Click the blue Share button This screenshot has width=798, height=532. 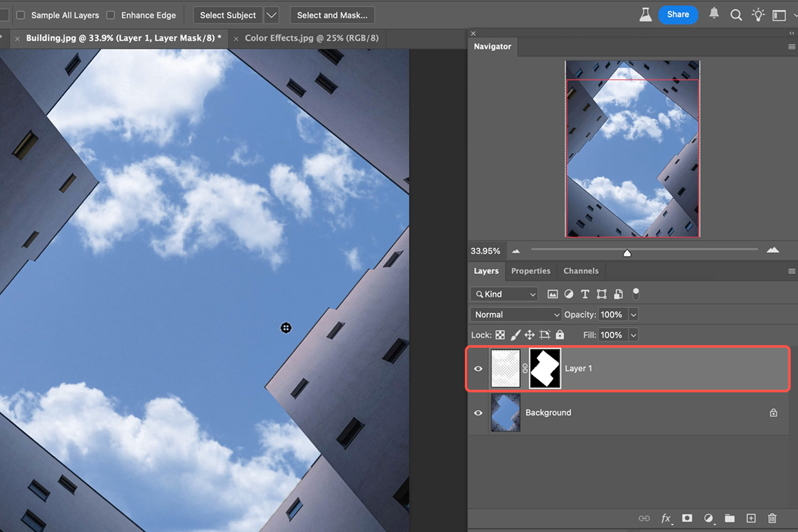pos(678,15)
